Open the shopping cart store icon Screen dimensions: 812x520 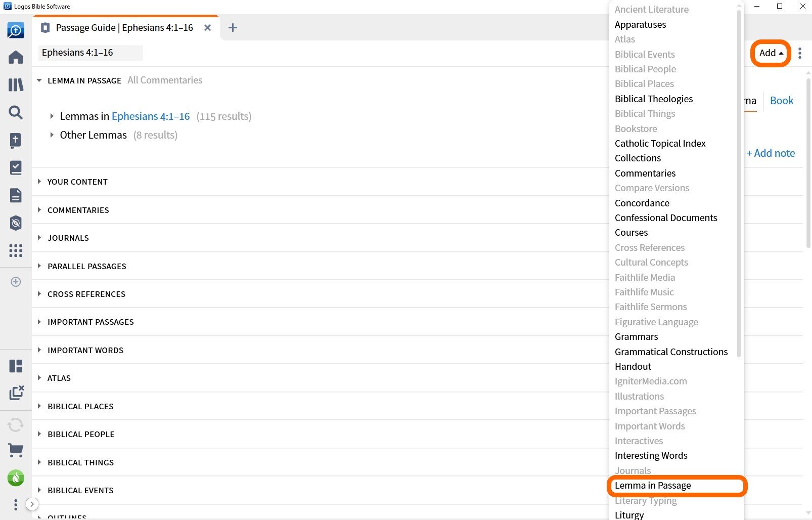click(16, 450)
